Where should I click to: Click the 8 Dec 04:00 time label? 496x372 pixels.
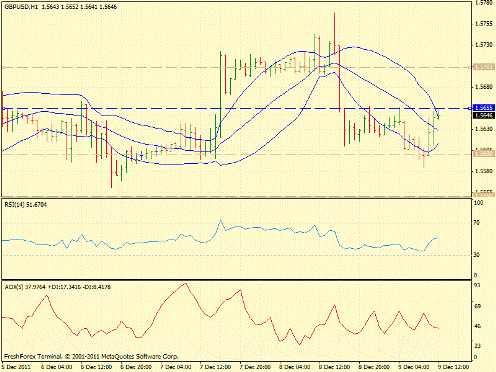point(295,367)
